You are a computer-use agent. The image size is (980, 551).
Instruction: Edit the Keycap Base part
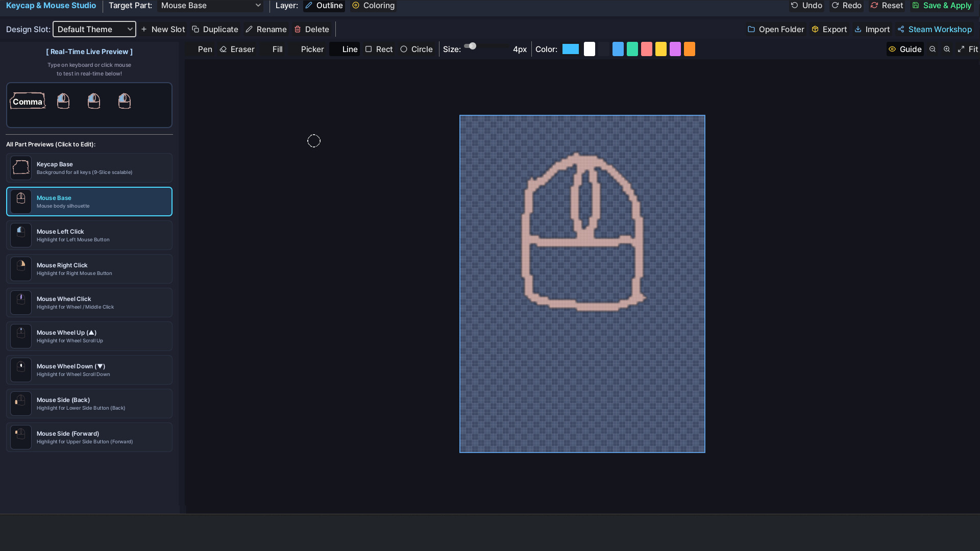point(89,168)
